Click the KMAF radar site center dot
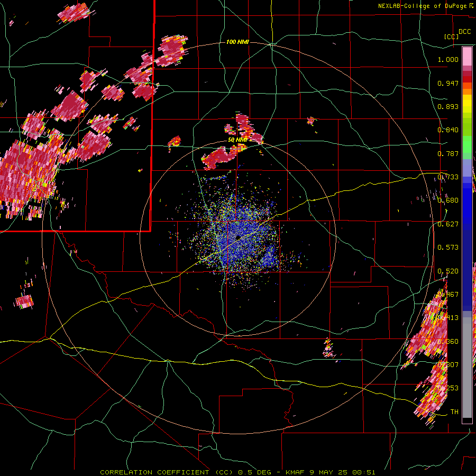This screenshot has width=476, height=476. coord(238,237)
